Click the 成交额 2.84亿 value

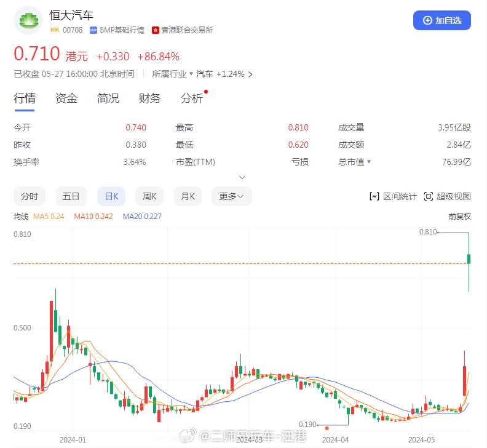click(x=459, y=145)
